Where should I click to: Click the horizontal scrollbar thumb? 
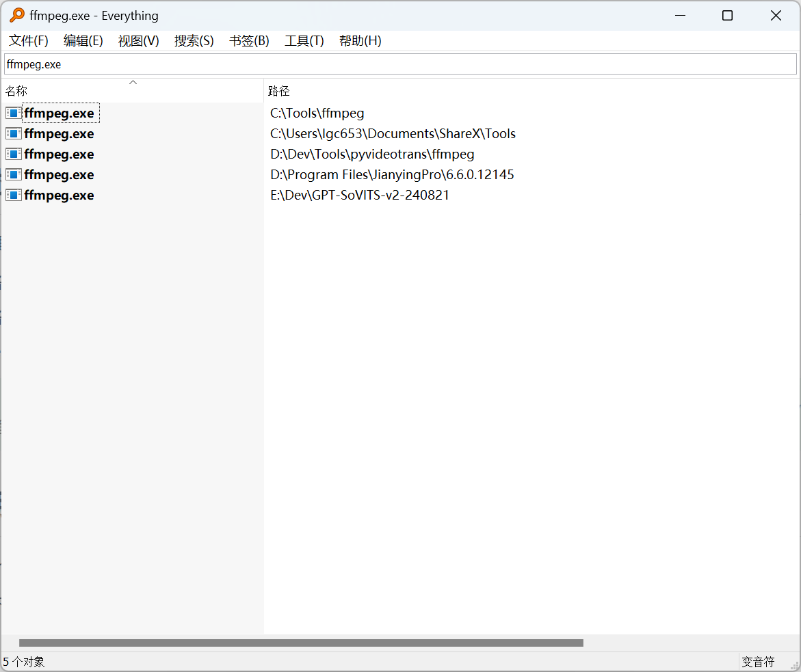301,643
